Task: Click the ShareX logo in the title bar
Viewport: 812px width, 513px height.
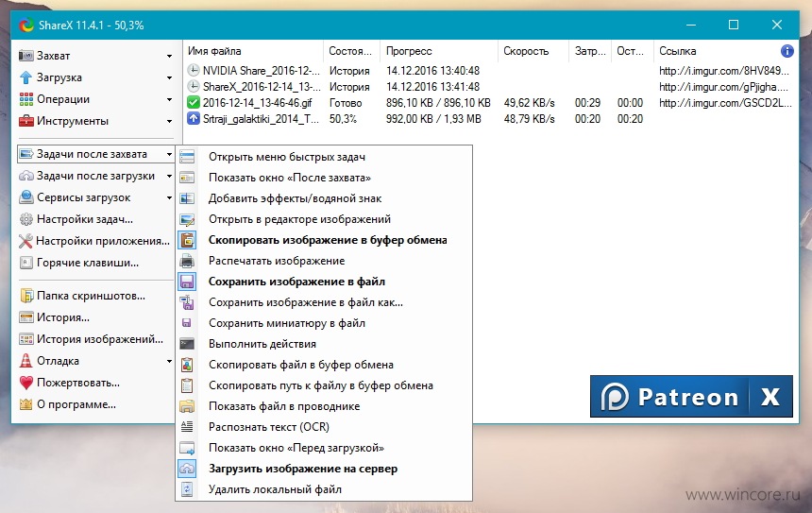Action: (x=26, y=25)
